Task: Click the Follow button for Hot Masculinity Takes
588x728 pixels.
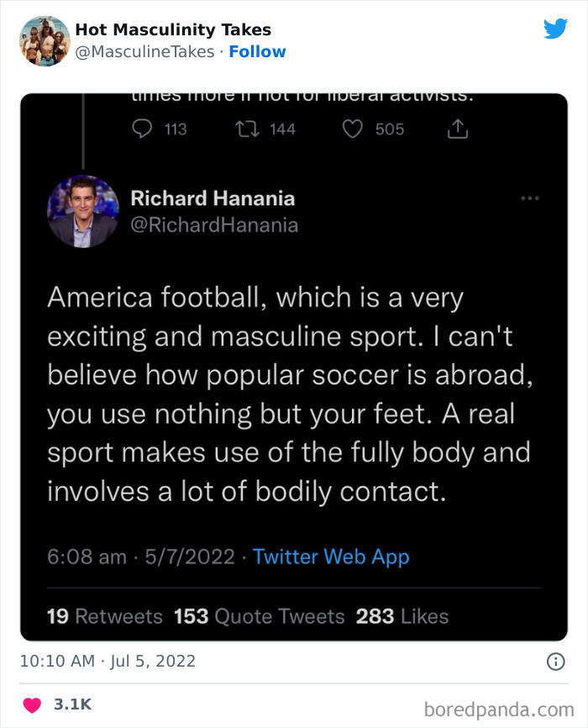Action: (258, 51)
